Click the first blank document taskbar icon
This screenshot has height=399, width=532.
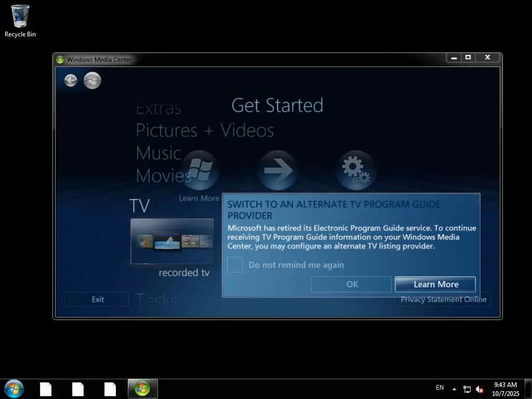coord(46,389)
